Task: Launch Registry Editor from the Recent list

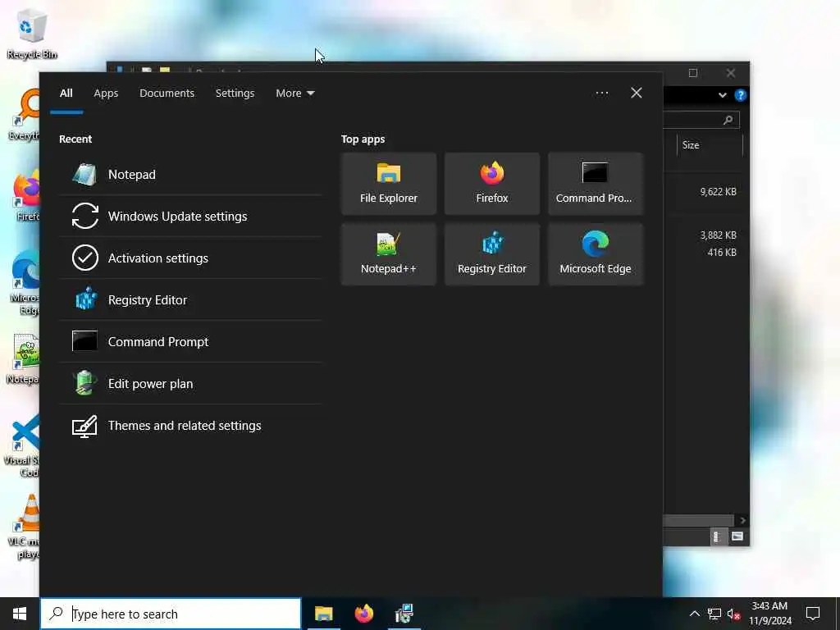Action: 190,300
